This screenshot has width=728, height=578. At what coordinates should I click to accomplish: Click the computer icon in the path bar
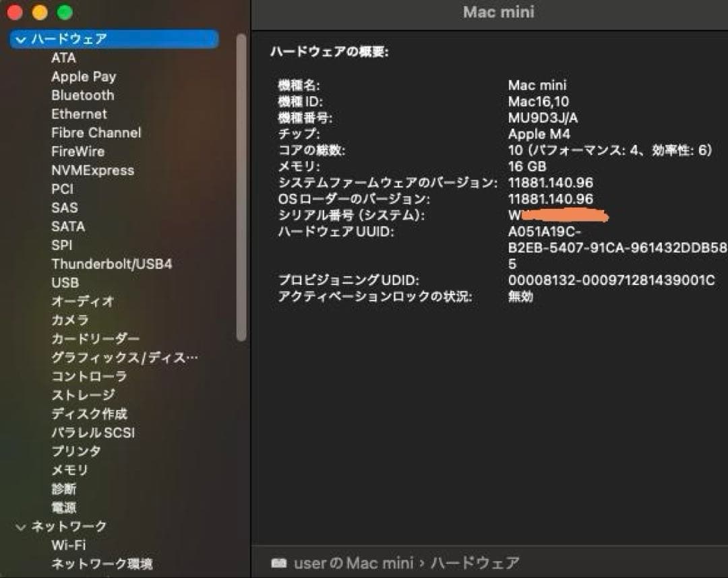[278, 563]
